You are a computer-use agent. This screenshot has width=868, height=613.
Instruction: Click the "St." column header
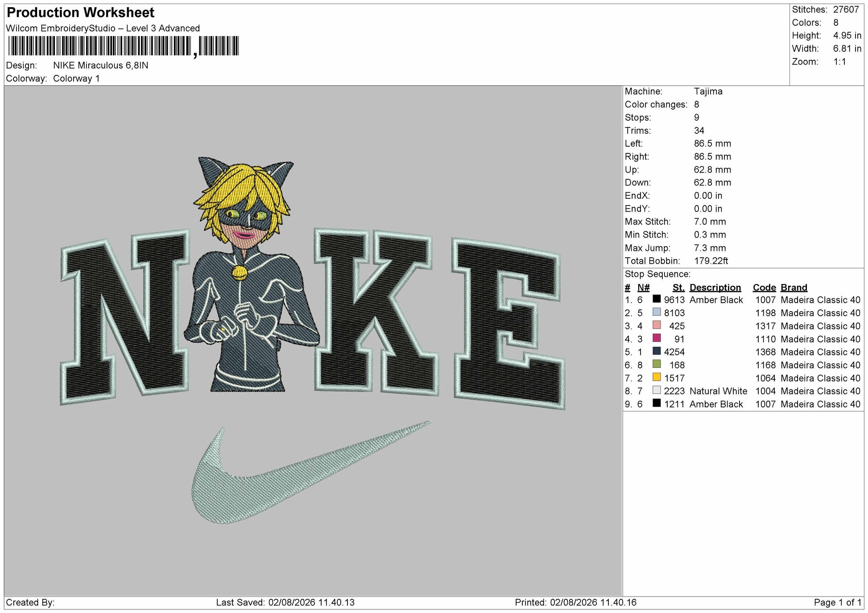pyautogui.click(x=678, y=288)
